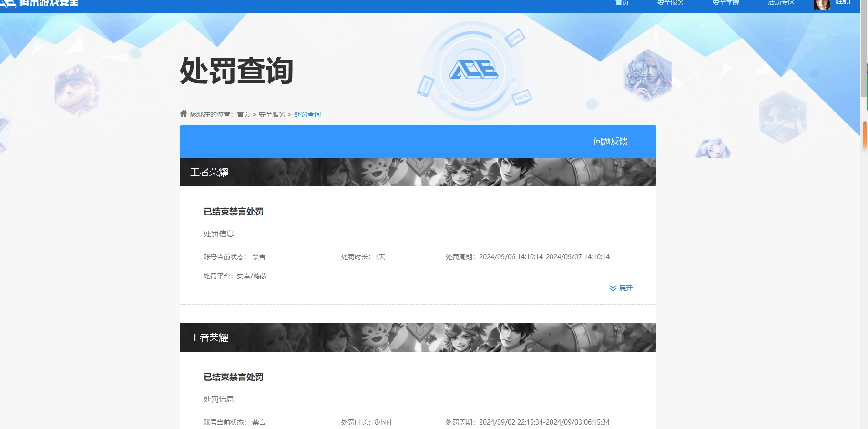Open the 问题反馈 feedback link
This screenshot has height=429, width=868.
(x=610, y=142)
